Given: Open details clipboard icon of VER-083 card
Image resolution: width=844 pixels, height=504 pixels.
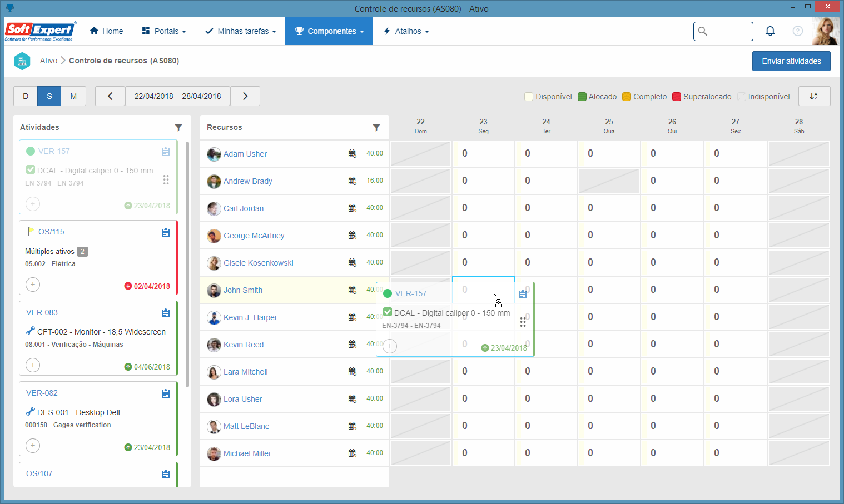Looking at the screenshot, I should (166, 313).
